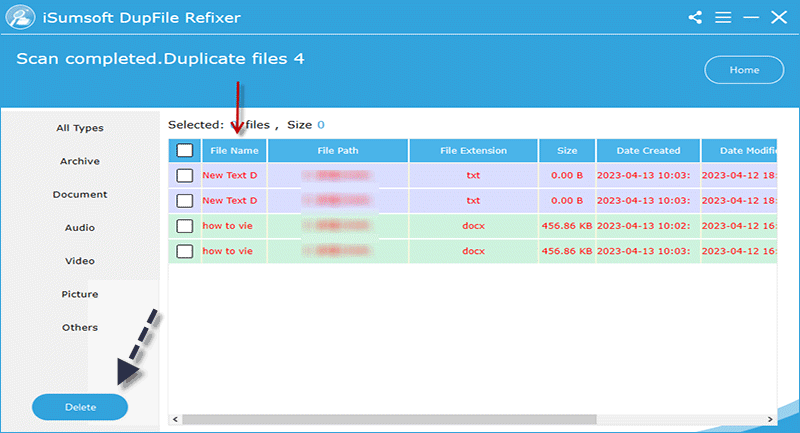Go back with the Home button
This screenshot has width=800, height=433.
(x=744, y=70)
